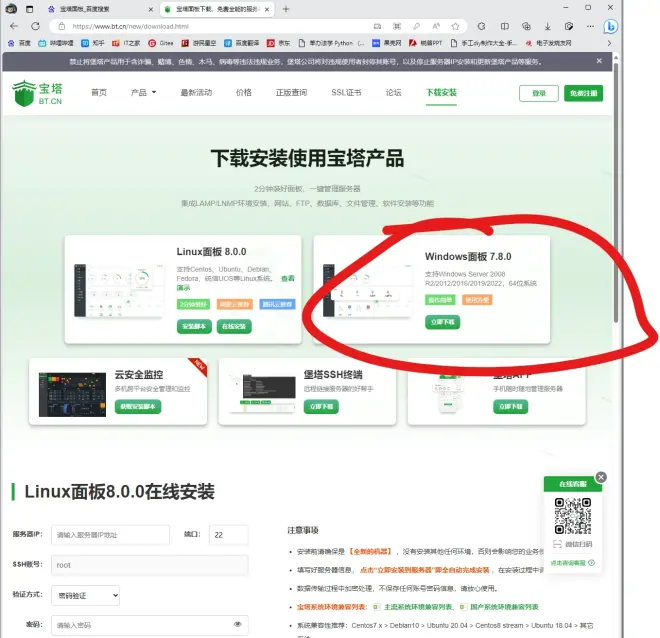Open 百度 bookmark in favorites bar
The image size is (660, 638).
19,43
